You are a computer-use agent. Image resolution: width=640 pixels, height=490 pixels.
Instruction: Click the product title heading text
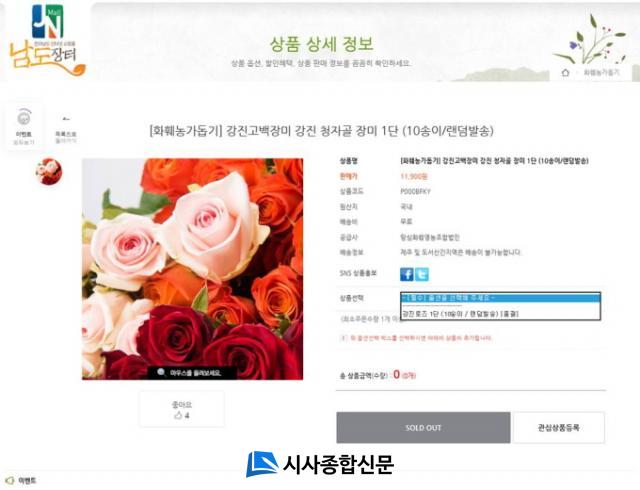coord(322,131)
